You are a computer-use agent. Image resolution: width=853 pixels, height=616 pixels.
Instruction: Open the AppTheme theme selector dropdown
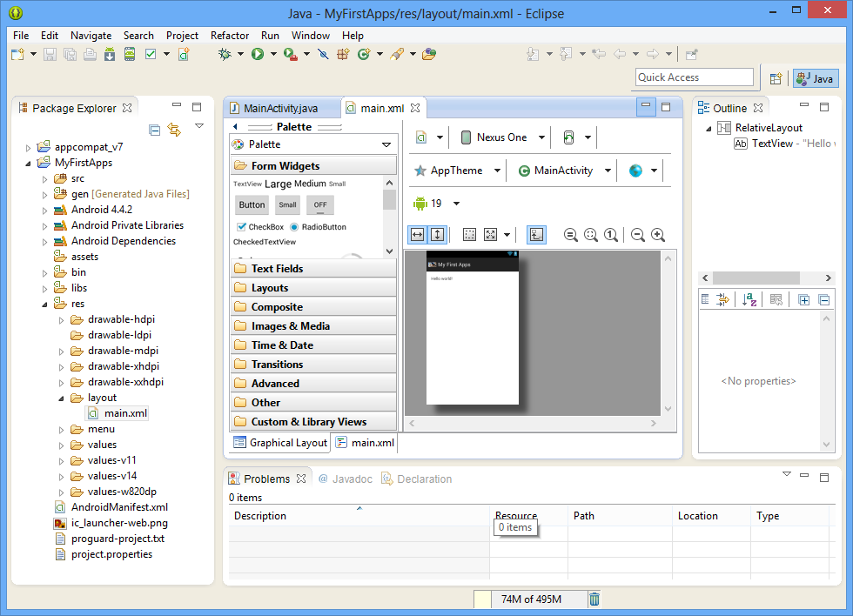click(x=457, y=171)
